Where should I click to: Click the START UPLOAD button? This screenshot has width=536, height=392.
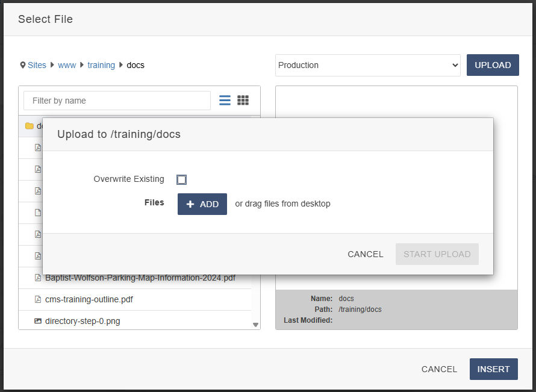pos(437,254)
